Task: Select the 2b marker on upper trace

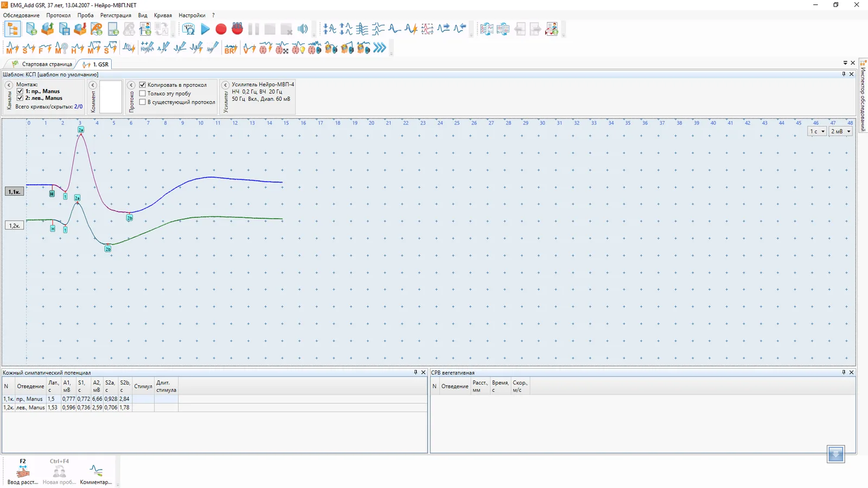Action: pos(130,218)
